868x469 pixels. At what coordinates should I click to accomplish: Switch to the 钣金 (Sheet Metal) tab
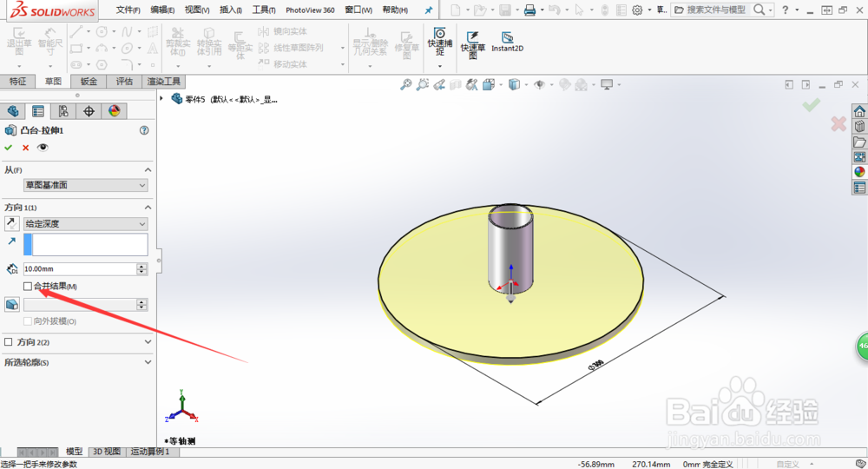click(x=89, y=82)
